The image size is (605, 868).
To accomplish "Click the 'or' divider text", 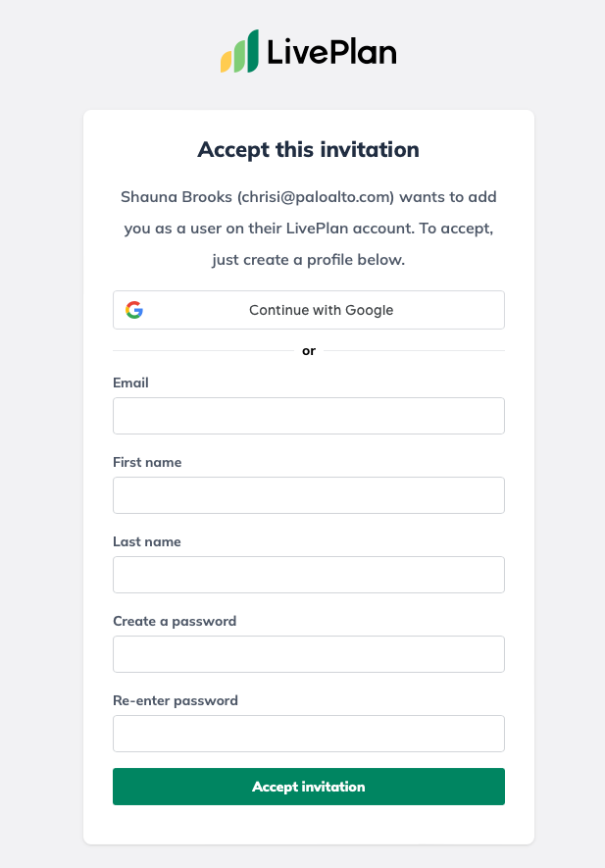I will coord(309,350).
